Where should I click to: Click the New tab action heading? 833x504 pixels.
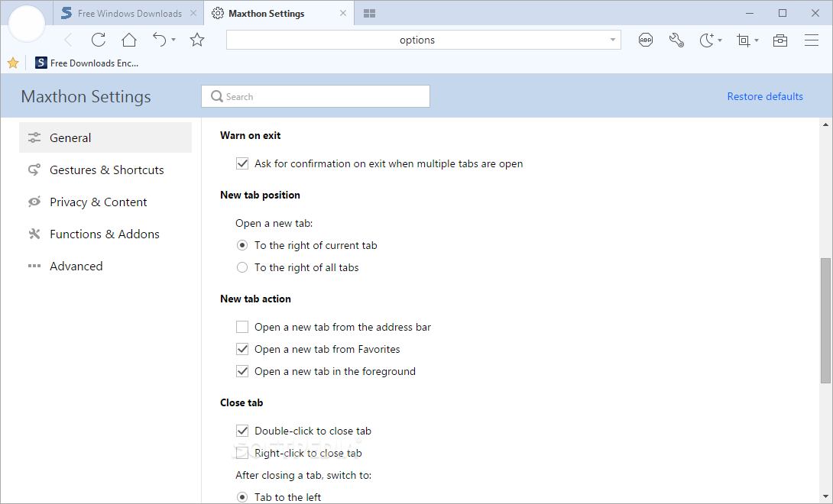click(255, 299)
